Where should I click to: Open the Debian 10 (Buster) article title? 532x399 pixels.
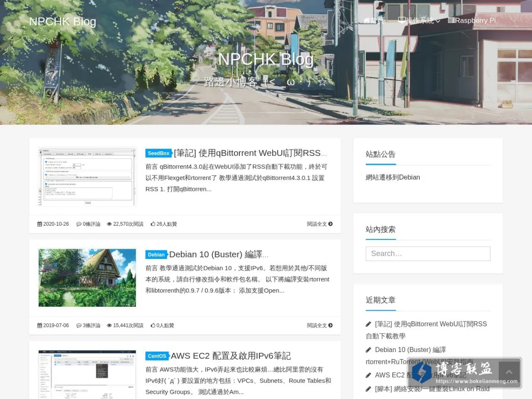(x=219, y=254)
